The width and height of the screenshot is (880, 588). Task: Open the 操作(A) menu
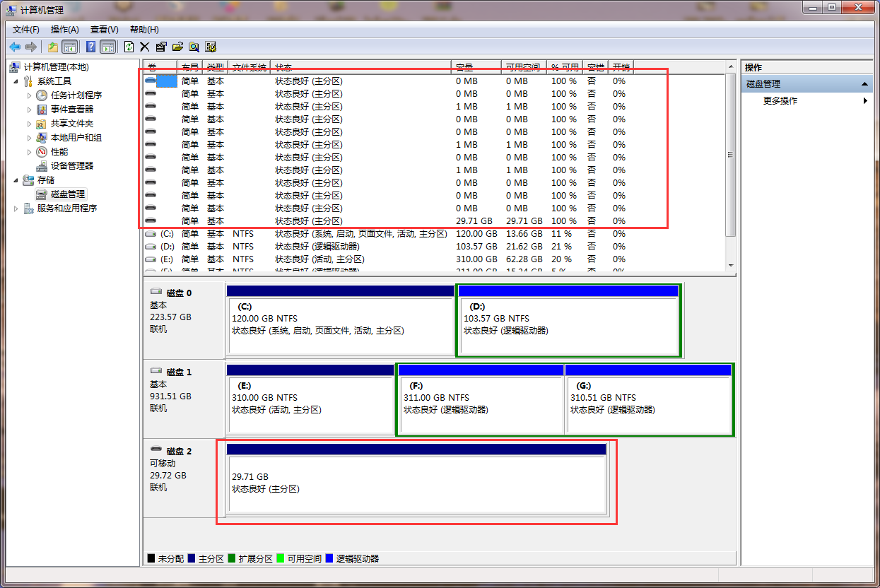64,30
